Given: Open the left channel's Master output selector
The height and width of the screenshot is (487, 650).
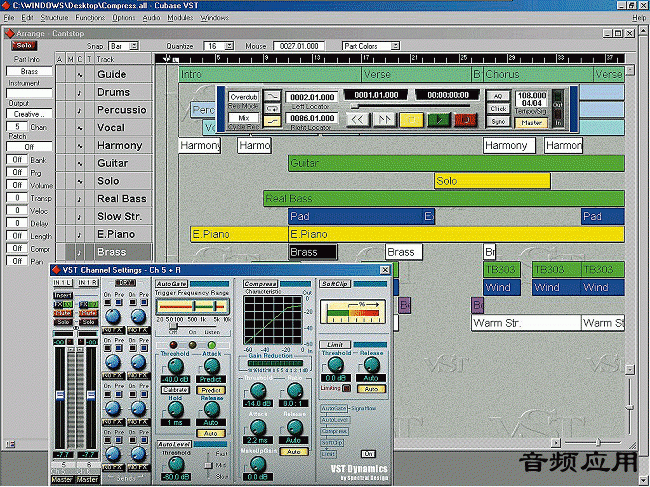Looking at the screenshot, I should (63, 480).
